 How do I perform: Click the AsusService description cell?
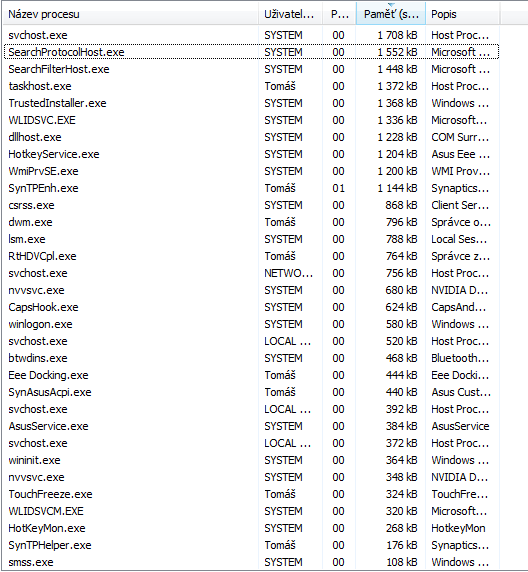tap(460, 426)
